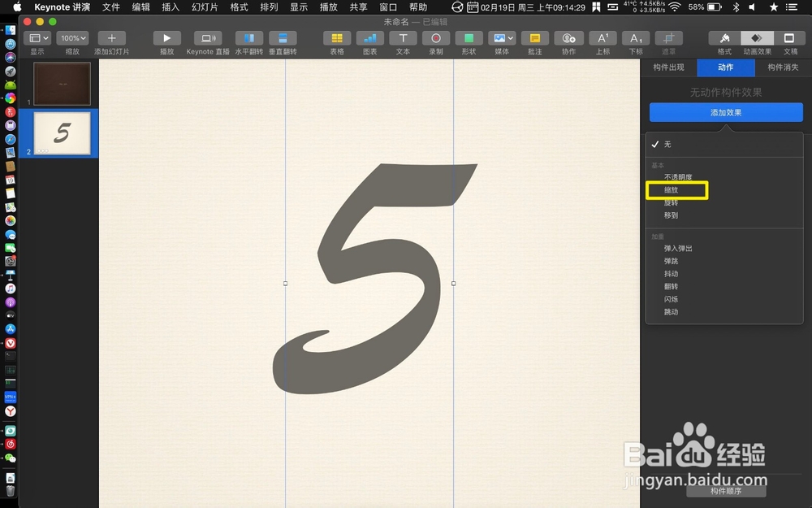812x508 pixels.
Task: Insert a table with 表格 icon
Action: 337,38
